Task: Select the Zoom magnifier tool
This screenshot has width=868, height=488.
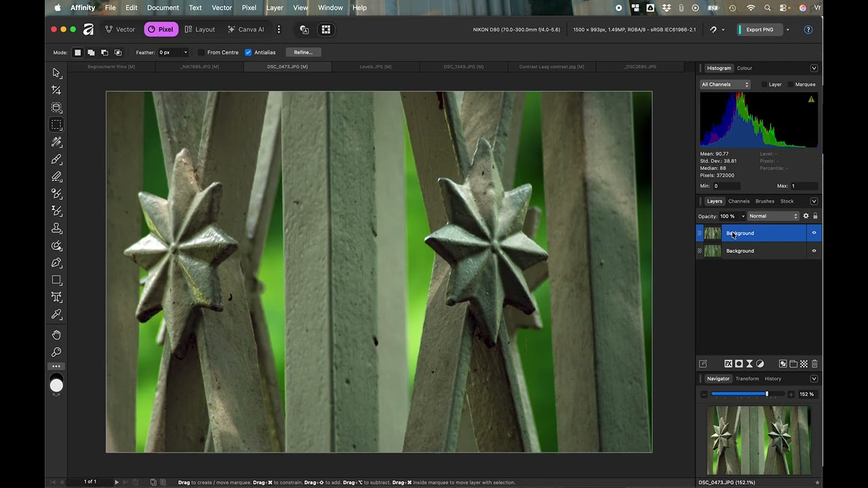Action: coord(56,352)
